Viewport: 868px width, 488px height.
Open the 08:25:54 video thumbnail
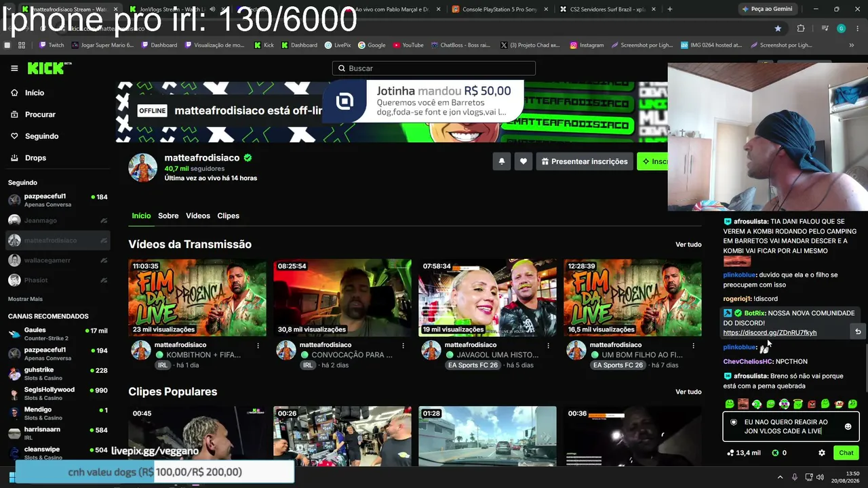(342, 298)
